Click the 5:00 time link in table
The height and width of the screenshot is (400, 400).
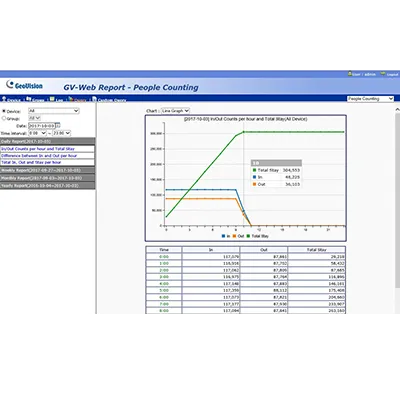point(164,290)
